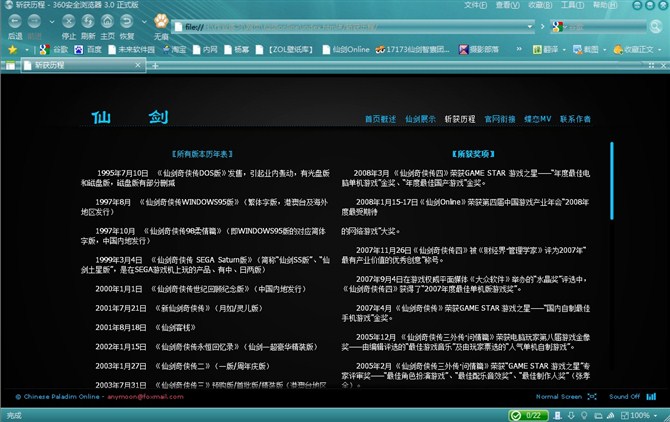Open the 查看(V) menu
Viewport: 670px width, 422px height.
coord(508,5)
